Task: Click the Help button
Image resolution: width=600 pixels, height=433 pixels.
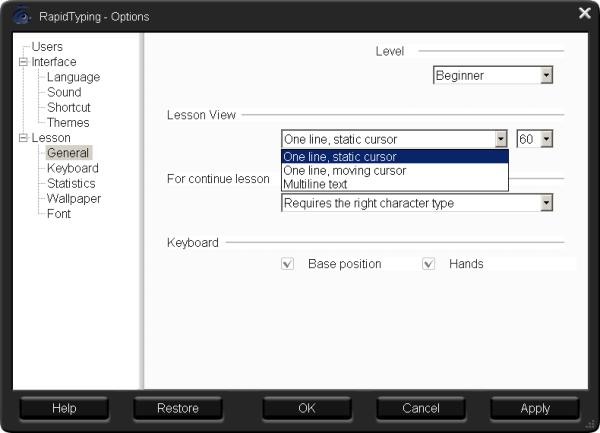Action: pos(64,408)
